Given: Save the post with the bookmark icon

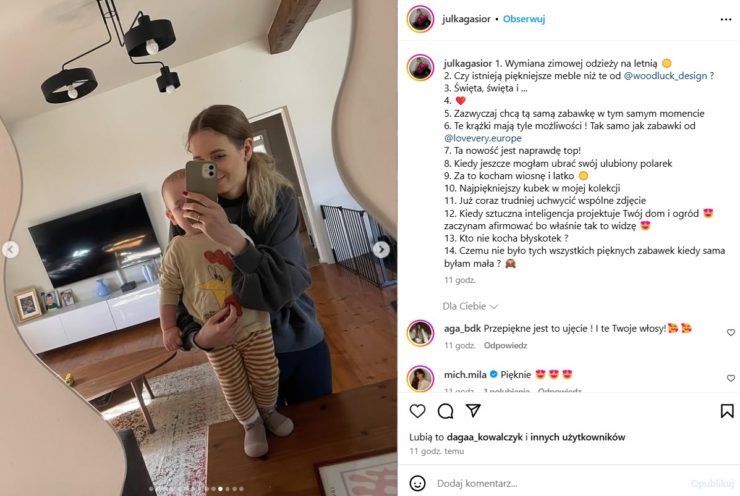Looking at the screenshot, I should 727,411.
